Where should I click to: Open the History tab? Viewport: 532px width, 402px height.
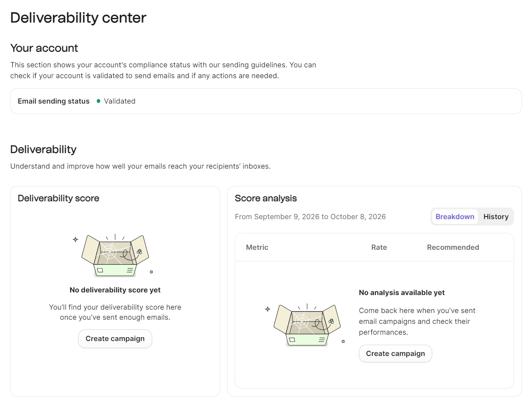[496, 217]
